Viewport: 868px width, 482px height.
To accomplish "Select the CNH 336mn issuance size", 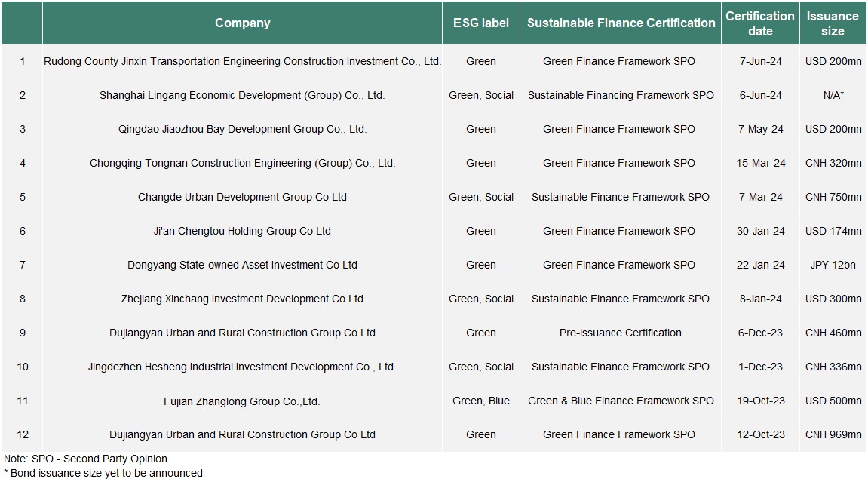I will tap(833, 367).
